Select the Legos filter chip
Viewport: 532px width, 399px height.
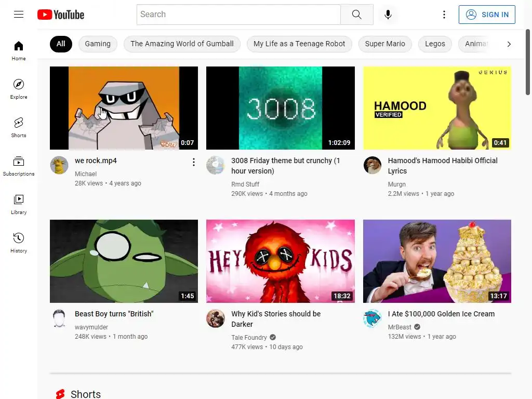pos(435,44)
